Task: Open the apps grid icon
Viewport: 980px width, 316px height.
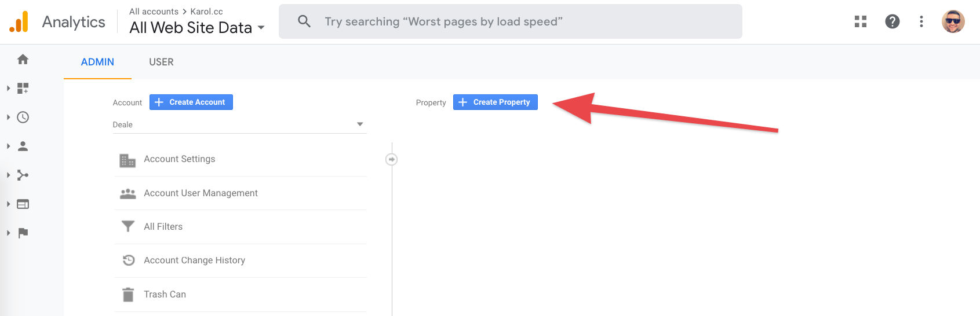Action: click(x=861, y=21)
